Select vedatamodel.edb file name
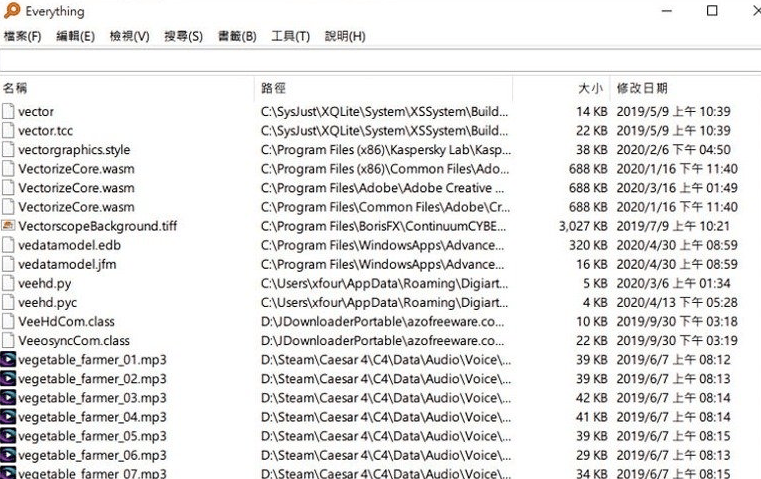Image resolution: width=761 pixels, height=479 pixels. pyautogui.click(x=69, y=245)
